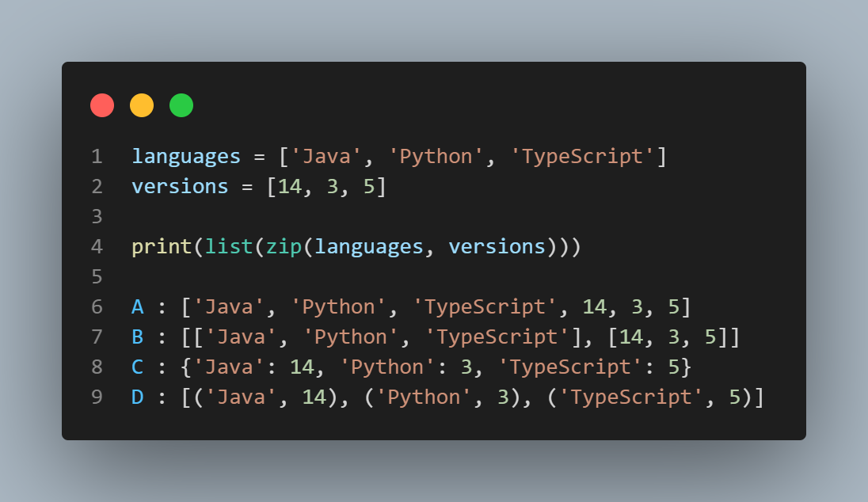Click the green maximize dot
The height and width of the screenshot is (502, 868).
[181, 105]
